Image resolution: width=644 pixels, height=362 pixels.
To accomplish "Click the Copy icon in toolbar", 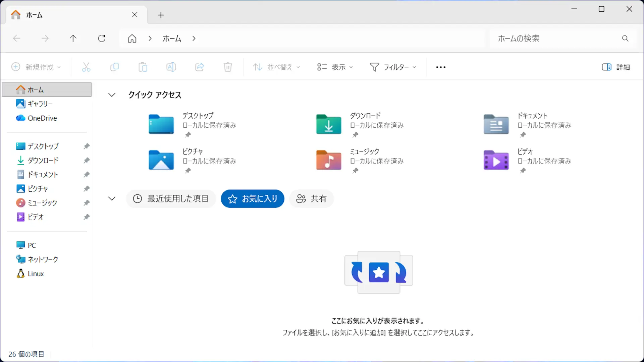I will tap(114, 67).
